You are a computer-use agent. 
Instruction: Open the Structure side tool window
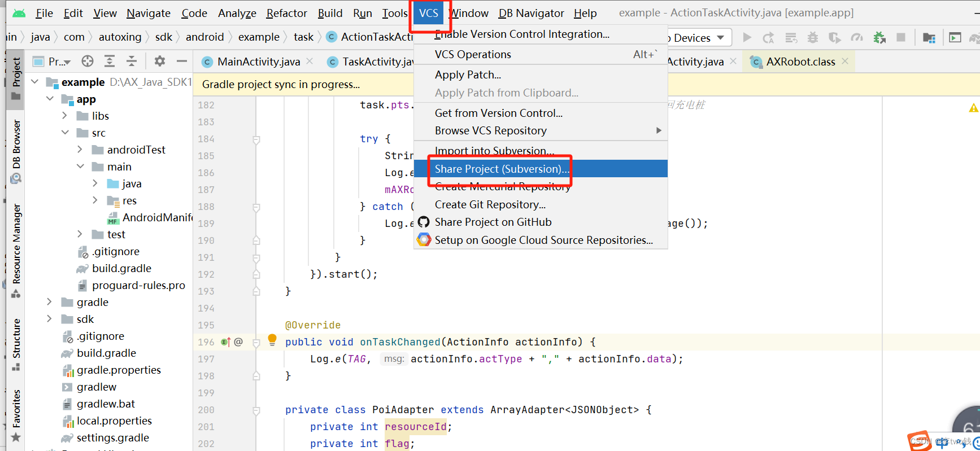tap(16, 344)
